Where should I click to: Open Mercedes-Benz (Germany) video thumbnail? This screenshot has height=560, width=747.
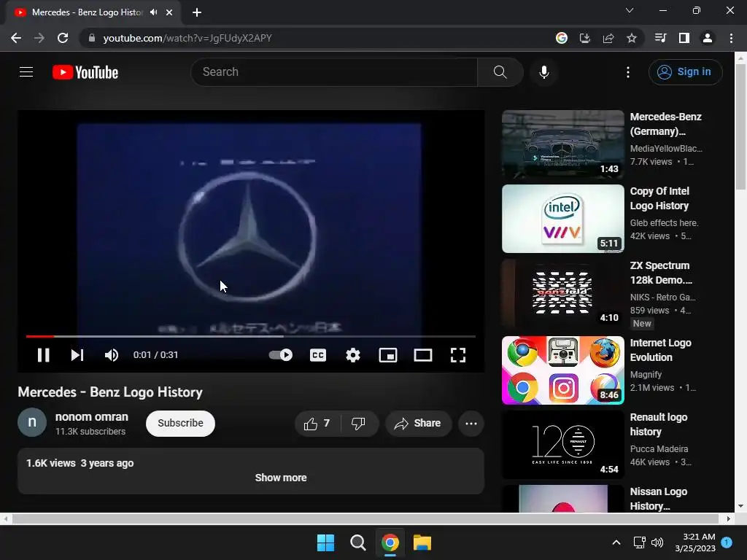[x=562, y=144]
